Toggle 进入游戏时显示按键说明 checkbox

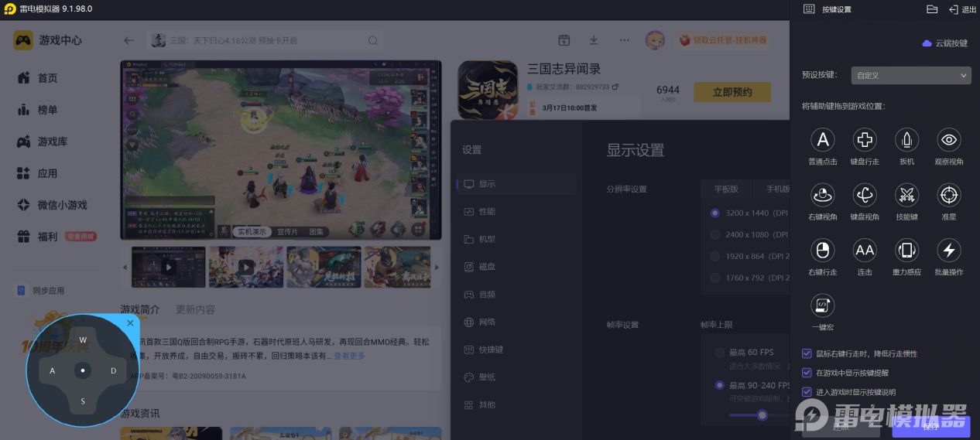tap(807, 392)
